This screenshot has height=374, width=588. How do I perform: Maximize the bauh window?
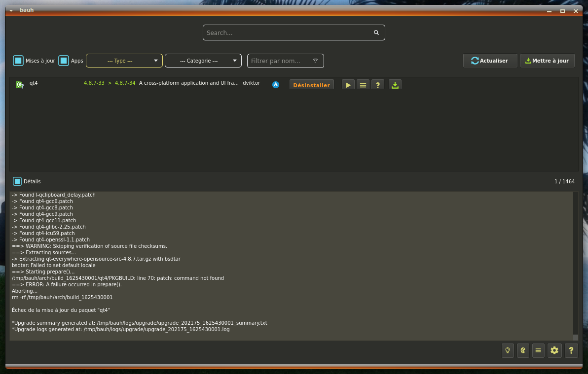[562, 11]
